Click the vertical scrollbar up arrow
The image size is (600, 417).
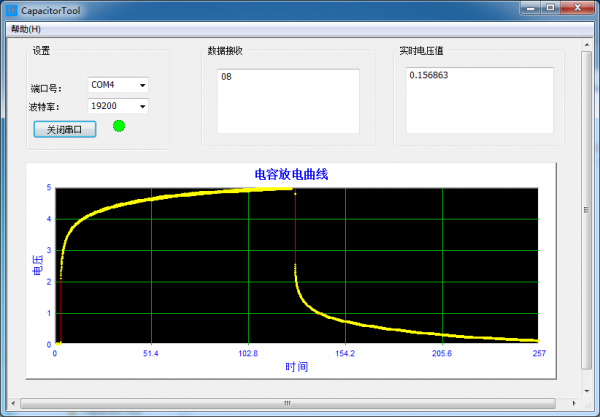pyautogui.click(x=587, y=45)
